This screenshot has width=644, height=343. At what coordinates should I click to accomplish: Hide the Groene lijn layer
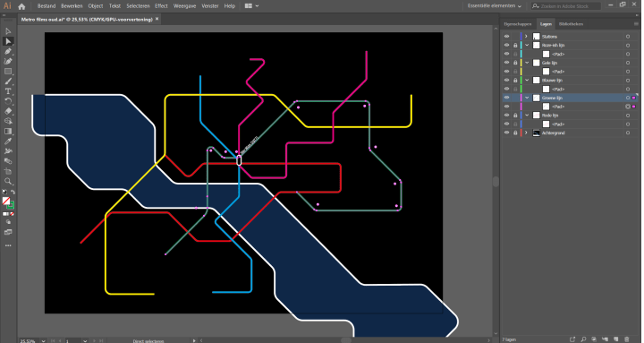click(x=506, y=98)
